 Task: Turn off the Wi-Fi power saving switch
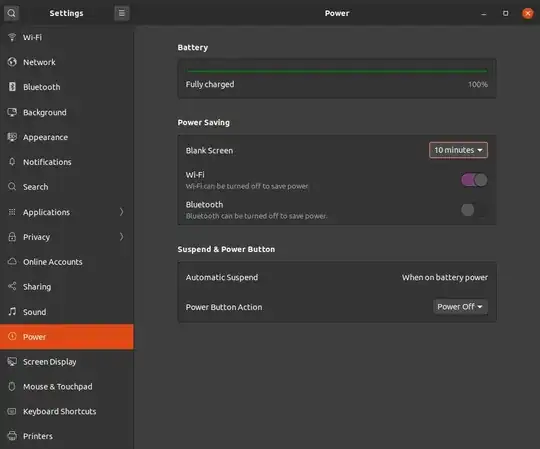[474, 180]
